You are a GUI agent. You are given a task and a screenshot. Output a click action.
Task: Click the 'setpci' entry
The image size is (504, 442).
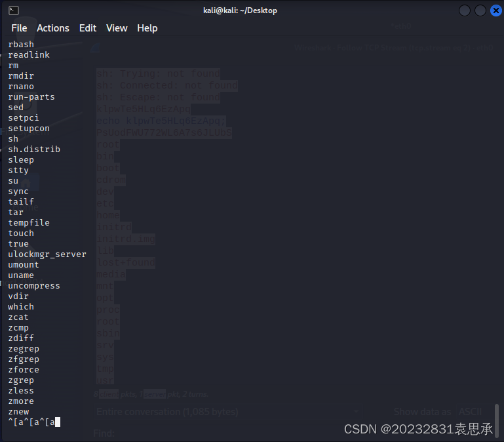coord(24,118)
